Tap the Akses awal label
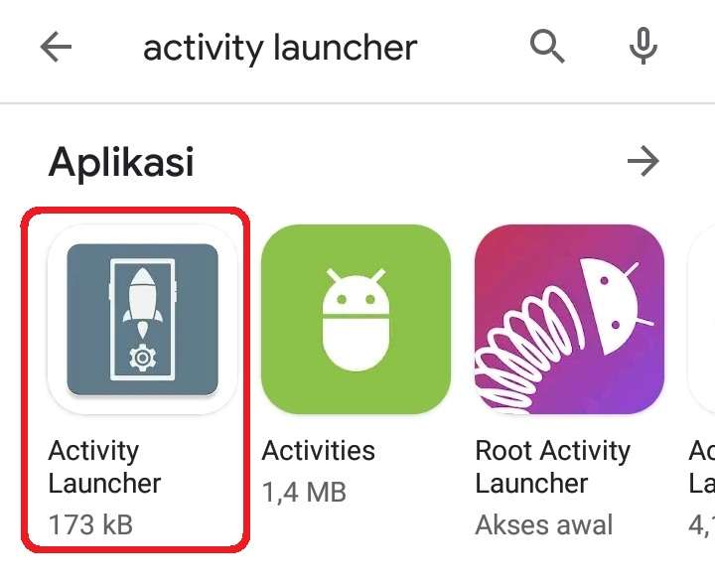The image size is (715, 588). click(x=544, y=524)
